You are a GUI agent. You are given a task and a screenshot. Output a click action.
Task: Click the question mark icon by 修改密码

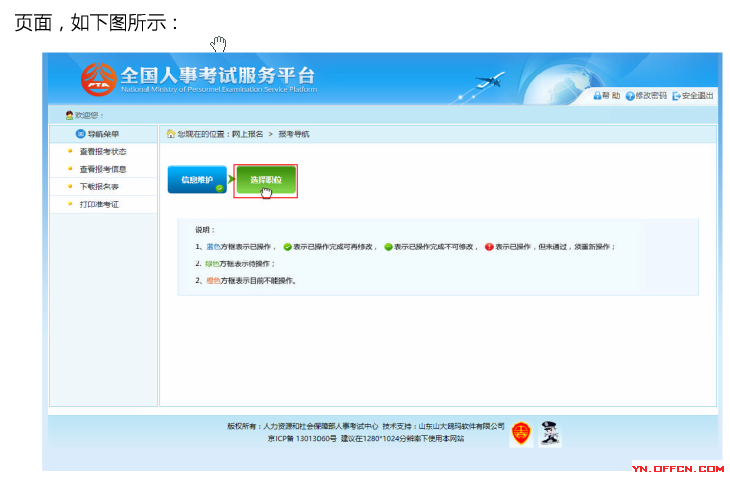[630, 96]
